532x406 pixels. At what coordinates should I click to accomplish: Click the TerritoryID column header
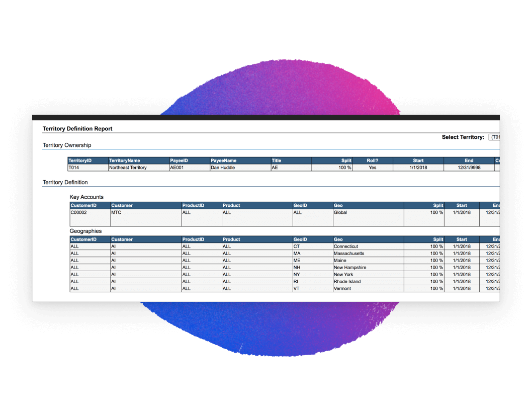pos(88,160)
